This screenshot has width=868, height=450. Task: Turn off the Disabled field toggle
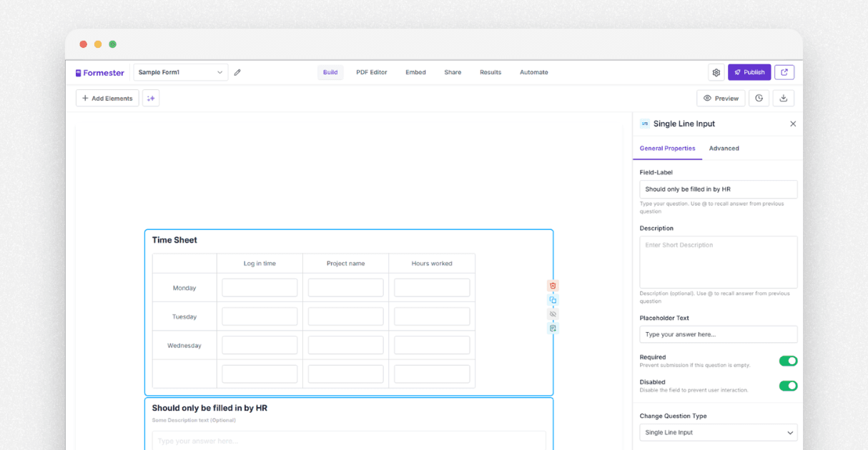(788, 386)
